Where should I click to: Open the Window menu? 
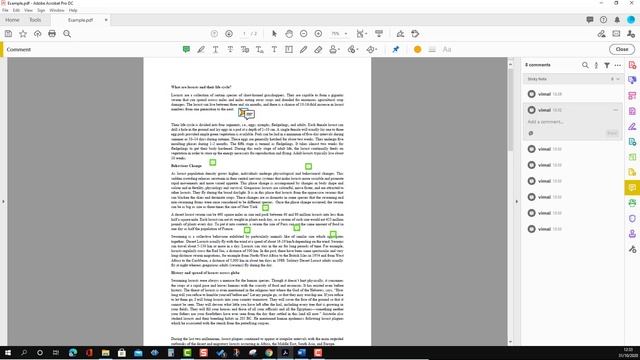click(x=57, y=10)
